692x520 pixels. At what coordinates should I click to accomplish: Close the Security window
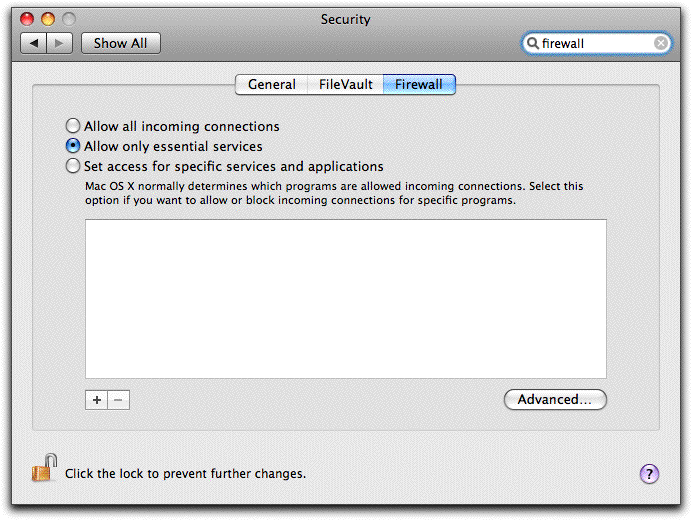[x=28, y=19]
